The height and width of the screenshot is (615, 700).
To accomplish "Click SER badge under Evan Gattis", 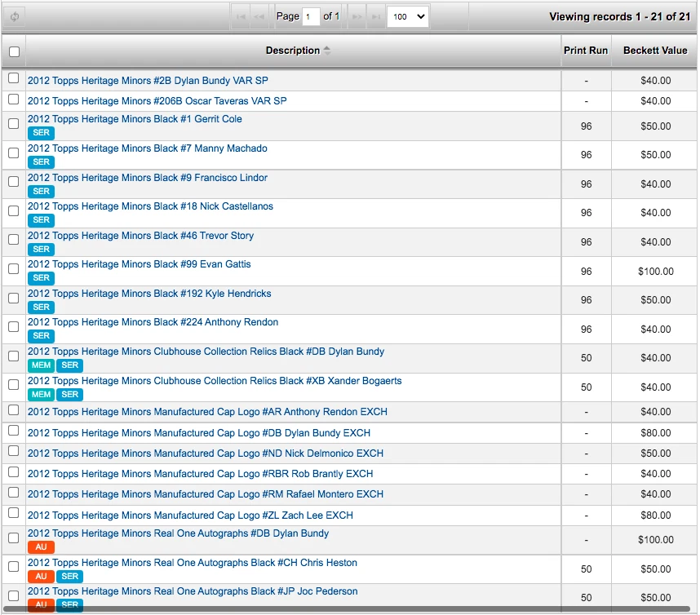I will [41, 278].
